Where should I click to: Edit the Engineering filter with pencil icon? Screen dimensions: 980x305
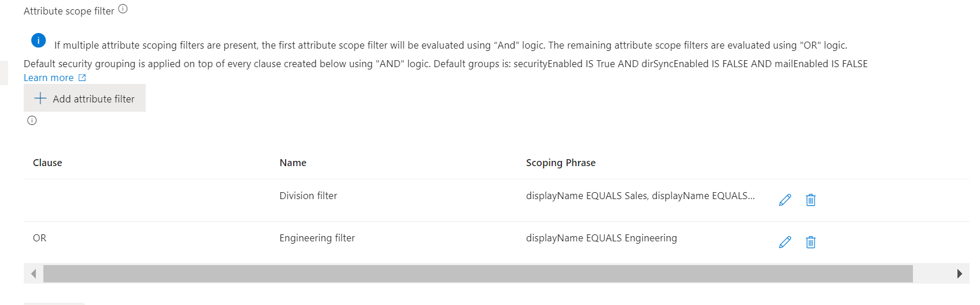pos(785,242)
